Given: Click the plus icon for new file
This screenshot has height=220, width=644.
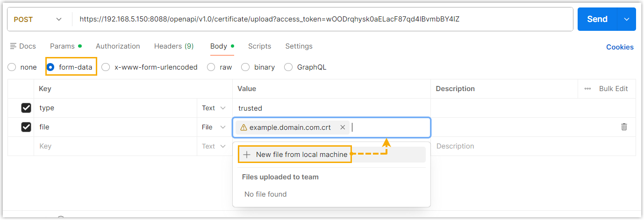Looking at the screenshot, I should pos(247,155).
